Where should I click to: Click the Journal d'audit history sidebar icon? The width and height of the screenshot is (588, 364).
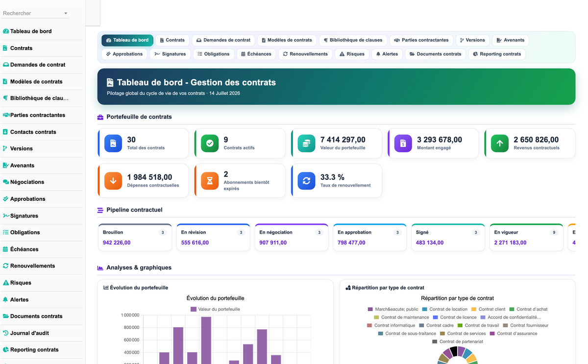[x=6, y=333]
